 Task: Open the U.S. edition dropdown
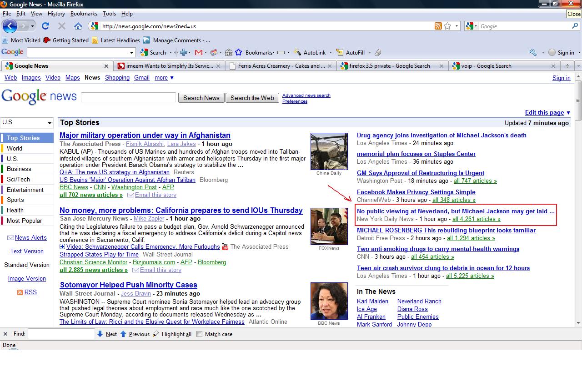(x=27, y=123)
